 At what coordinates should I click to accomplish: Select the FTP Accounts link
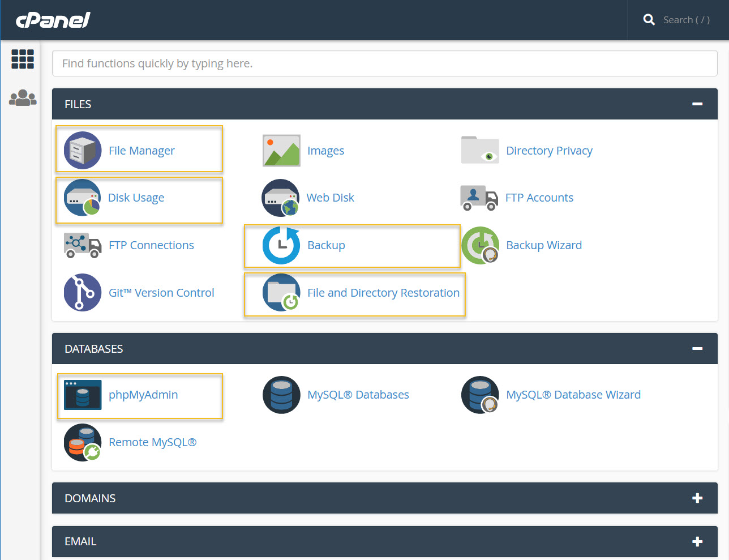[539, 198]
